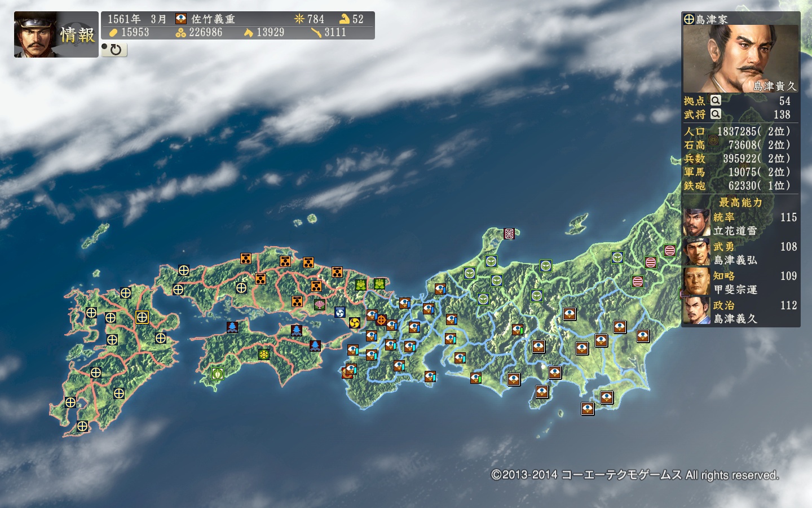Click the magnifier icon beside 武将
This screenshot has height=508, width=812.
[716, 114]
